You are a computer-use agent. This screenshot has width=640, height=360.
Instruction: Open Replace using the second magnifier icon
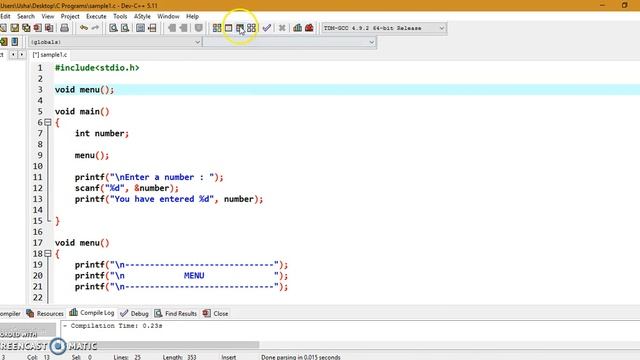(x=125, y=28)
